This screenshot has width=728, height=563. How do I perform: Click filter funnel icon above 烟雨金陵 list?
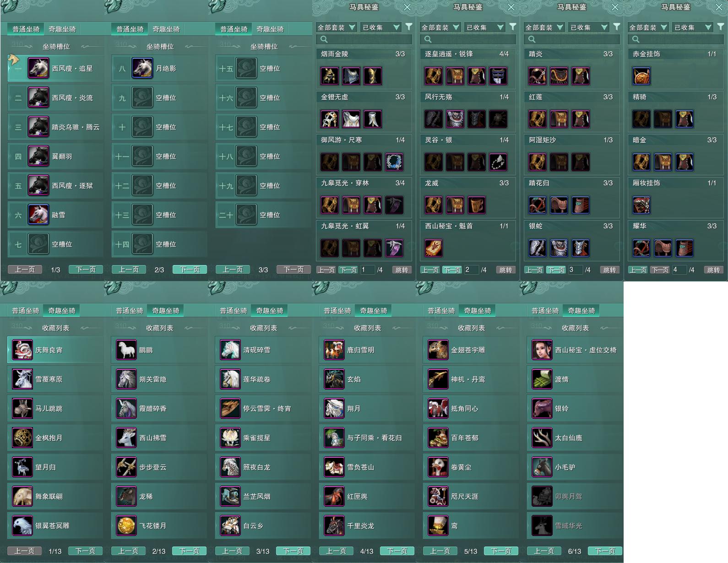[x=409, y=27]
